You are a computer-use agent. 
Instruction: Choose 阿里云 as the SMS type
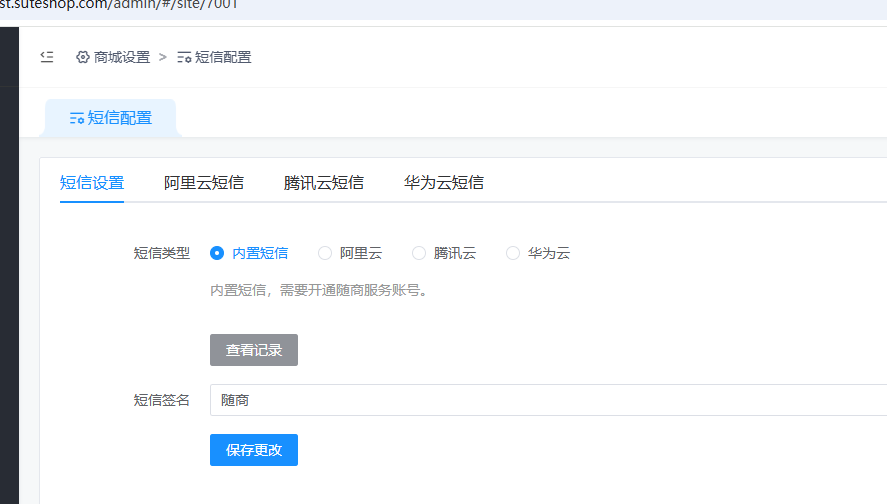pyautogui.click(x=325, y=253)
